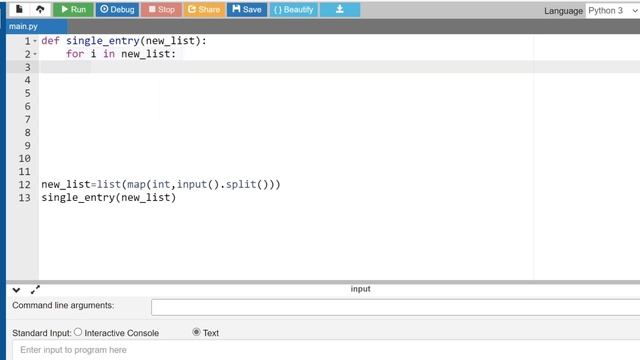Download the code with download icon

[x=340, y=9]
